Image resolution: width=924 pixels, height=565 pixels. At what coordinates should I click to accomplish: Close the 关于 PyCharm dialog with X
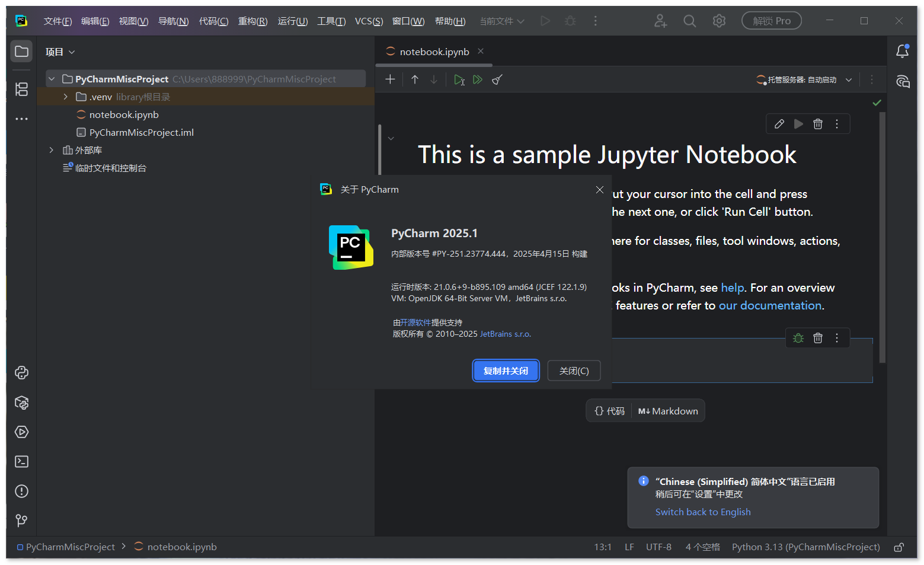599,190
